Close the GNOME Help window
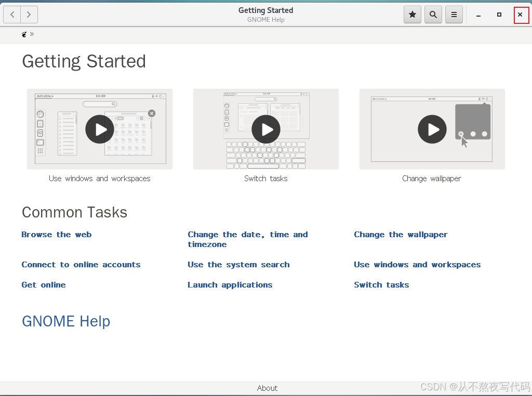Image resolution: width=532 pixels, height=396 pixels. coord(520,15)
